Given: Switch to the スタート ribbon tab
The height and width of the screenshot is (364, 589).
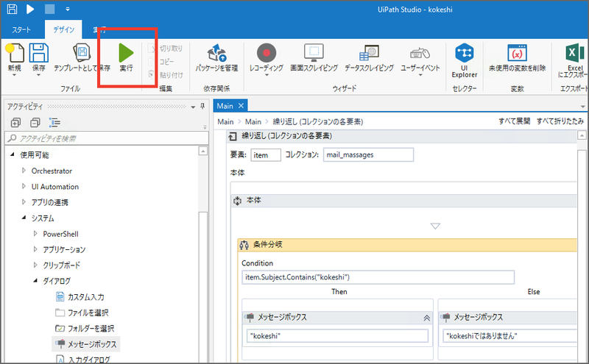Looking at the screenshot, I should 21,30.
